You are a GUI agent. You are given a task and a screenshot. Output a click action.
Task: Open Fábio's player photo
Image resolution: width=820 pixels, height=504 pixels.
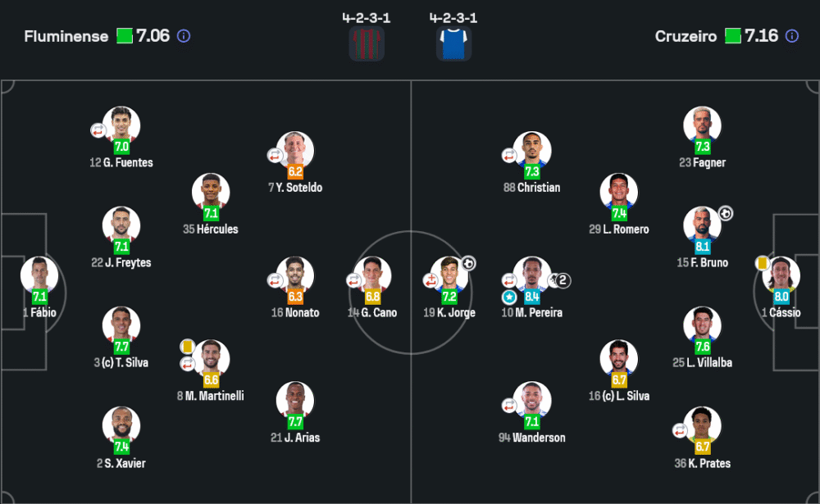(39, 274)
